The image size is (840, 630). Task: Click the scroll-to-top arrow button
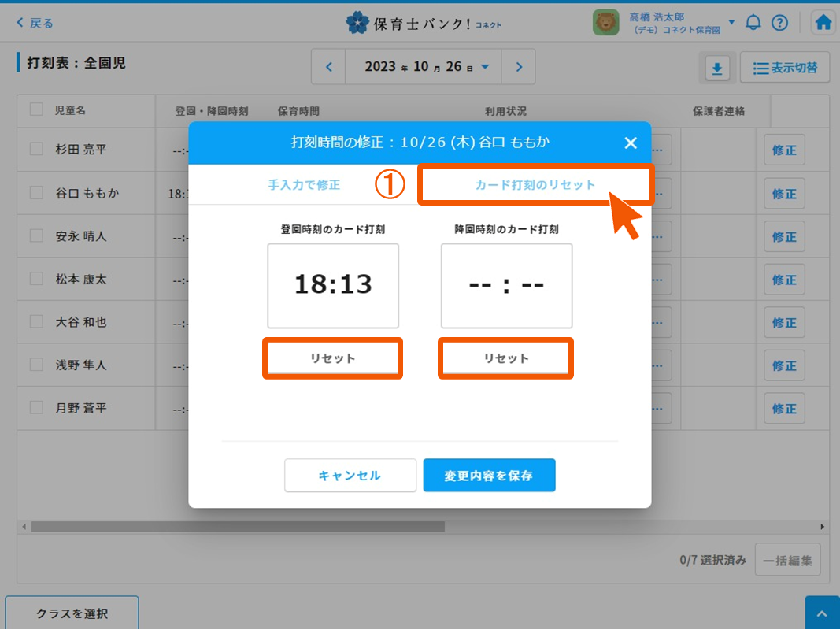[x=822, y=613]
